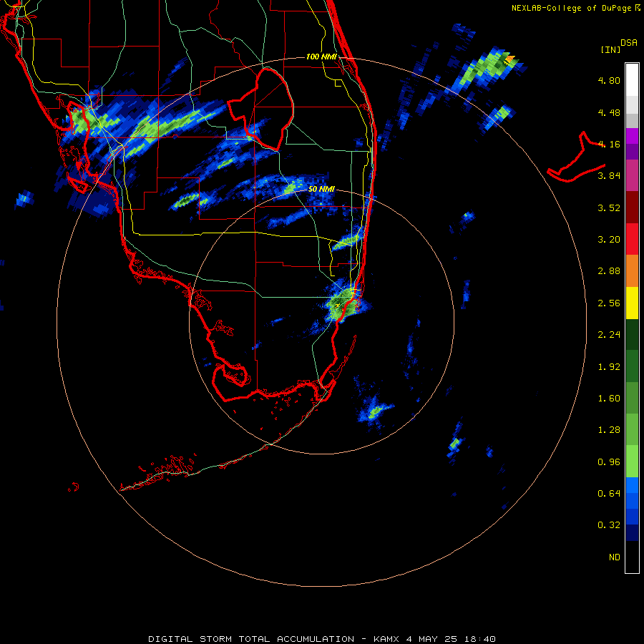
Task: Pick the bright magenta legend swatch
Action: click(x=632, y=136)
